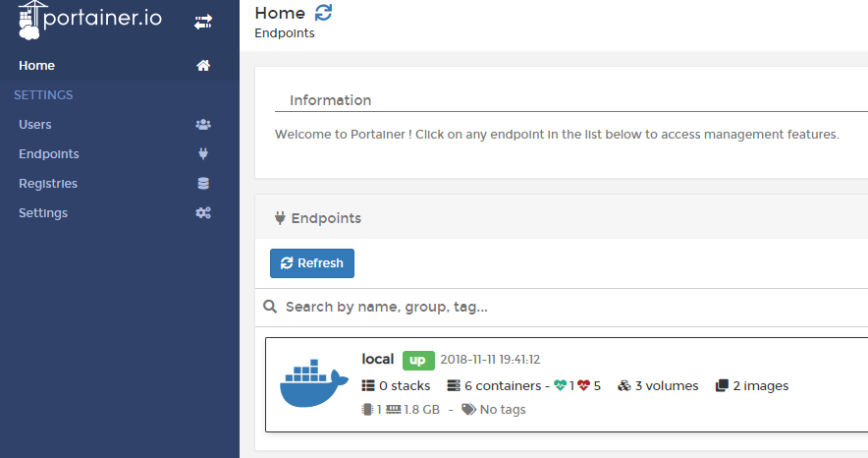Open the Settings sidebar item
The image size is (868, 458).
pyautogui.click(x=43, y=213)
